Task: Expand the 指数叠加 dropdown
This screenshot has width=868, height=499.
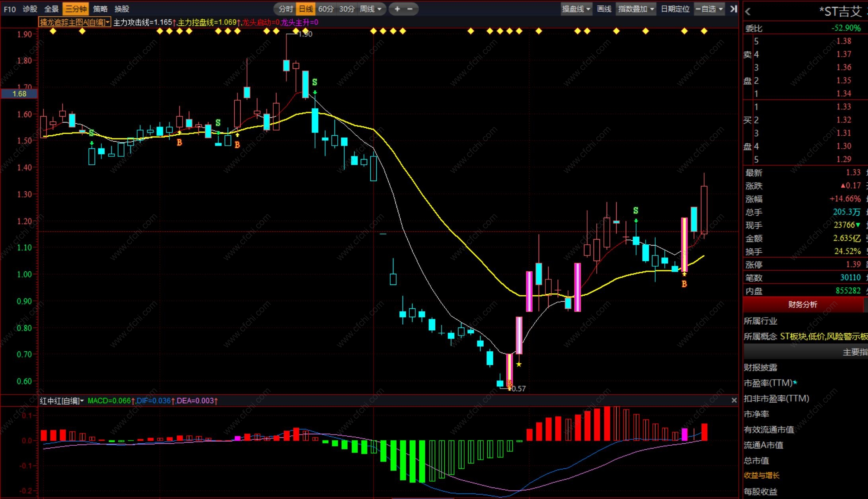Action: click(635, 9)
